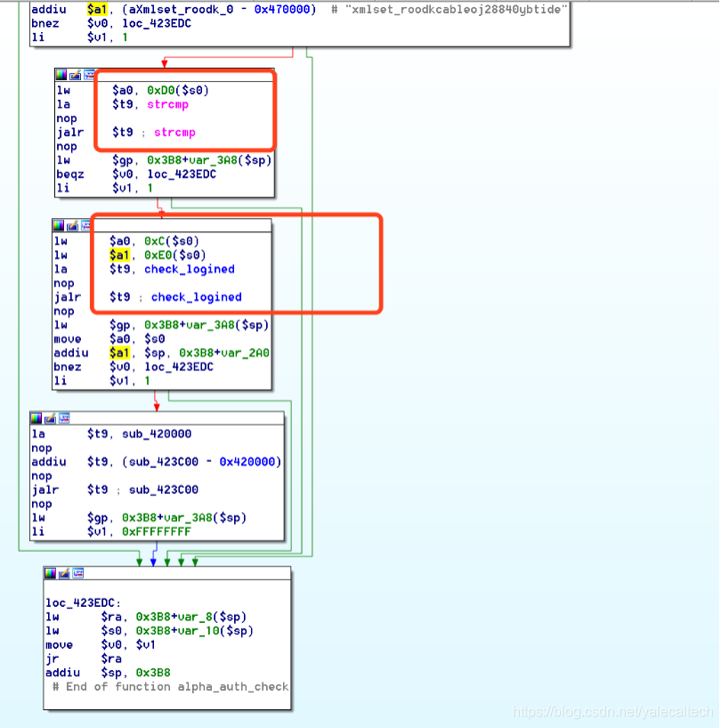Click the "lw $gp" line in the sub_423C00 block
721x728 pixels.
pyautogui.click(x=139, y=517)
